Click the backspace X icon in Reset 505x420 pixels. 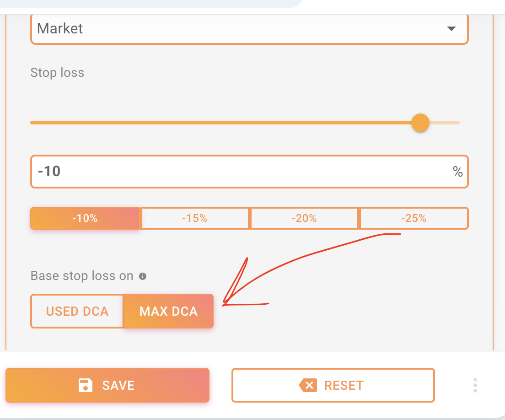308,385
